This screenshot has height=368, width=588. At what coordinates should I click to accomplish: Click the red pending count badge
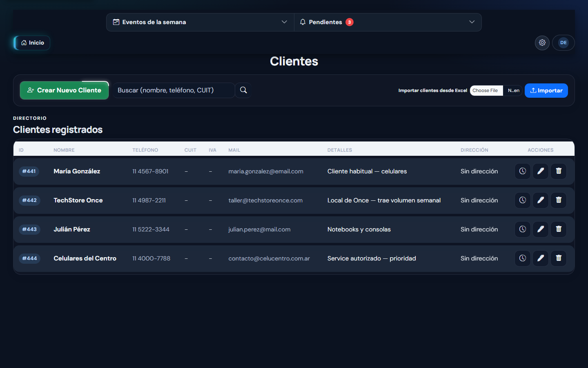click(350, 22)
